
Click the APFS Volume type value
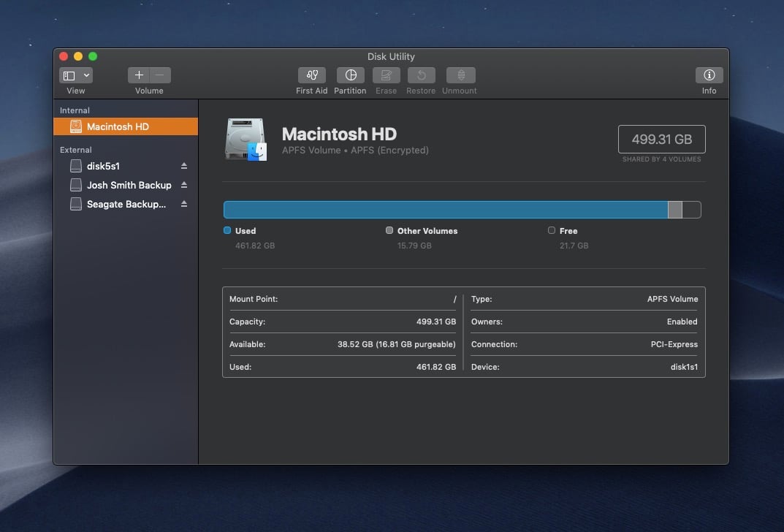point(672,299)
